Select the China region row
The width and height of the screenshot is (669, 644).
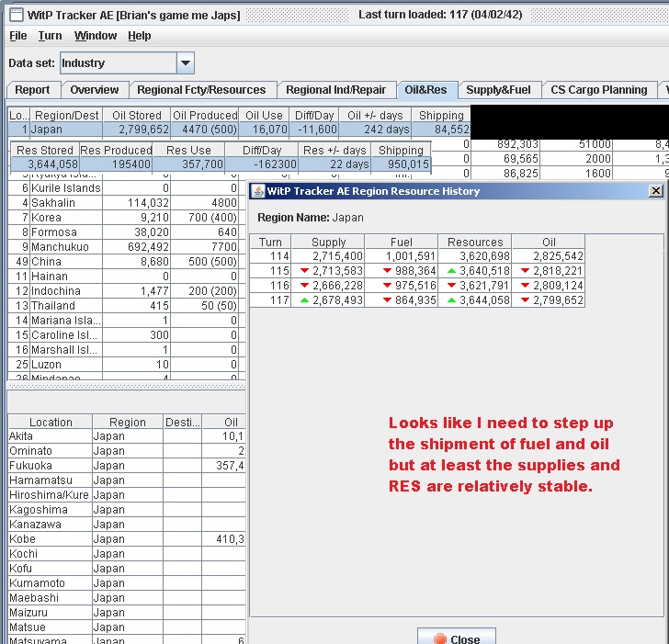(x=127, y=262)
